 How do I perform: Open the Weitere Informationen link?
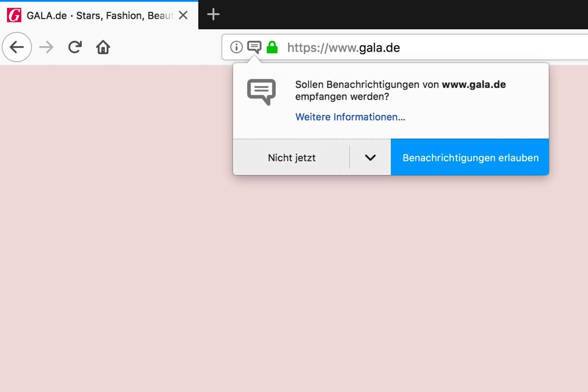[350, 117]
